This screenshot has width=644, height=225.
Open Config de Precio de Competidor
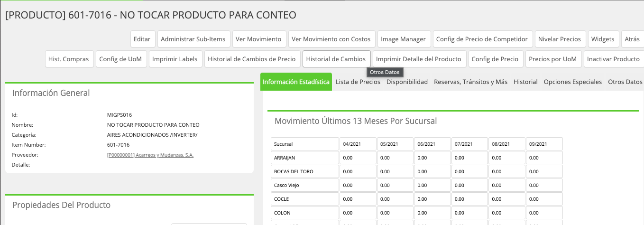coord(482,39)
